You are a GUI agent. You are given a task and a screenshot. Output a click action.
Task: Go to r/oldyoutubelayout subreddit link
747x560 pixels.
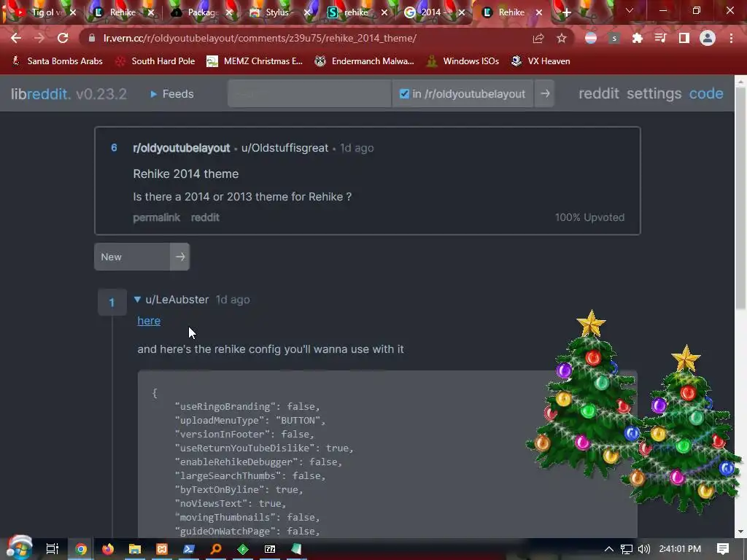(182, 148)
